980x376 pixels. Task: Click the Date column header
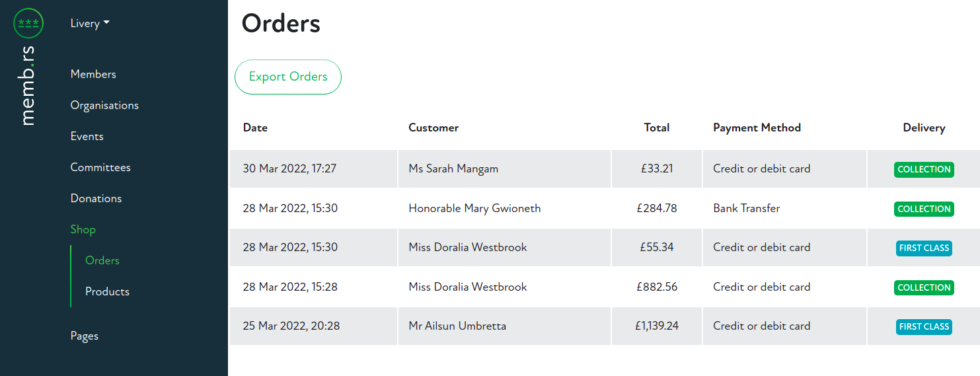coord(255,128)
